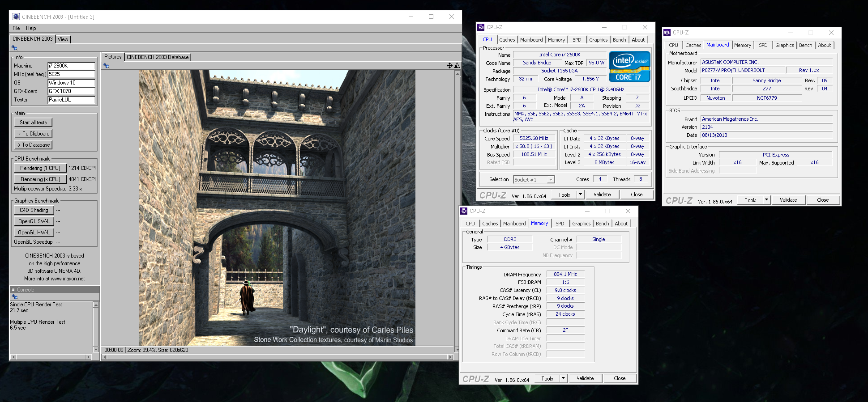Click the triangle icon above picture scrollbar
Screen dimensions: 868x402
457,66
